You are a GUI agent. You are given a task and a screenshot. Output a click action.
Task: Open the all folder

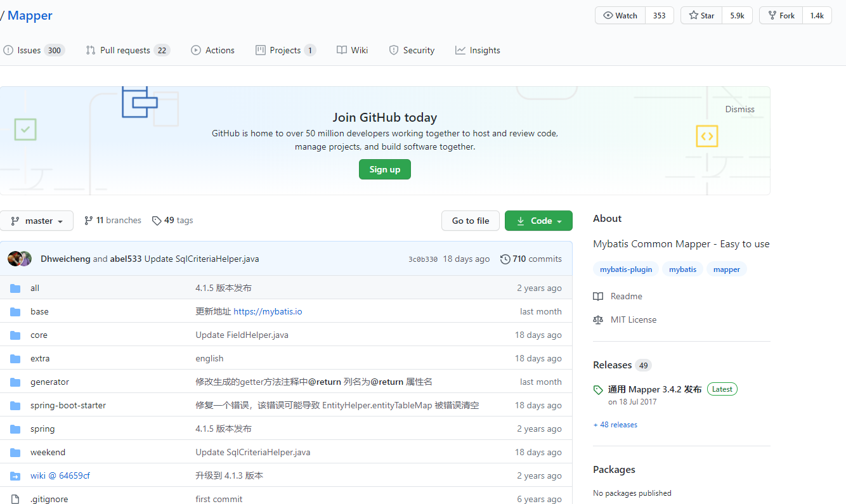[x=35, y=288]
